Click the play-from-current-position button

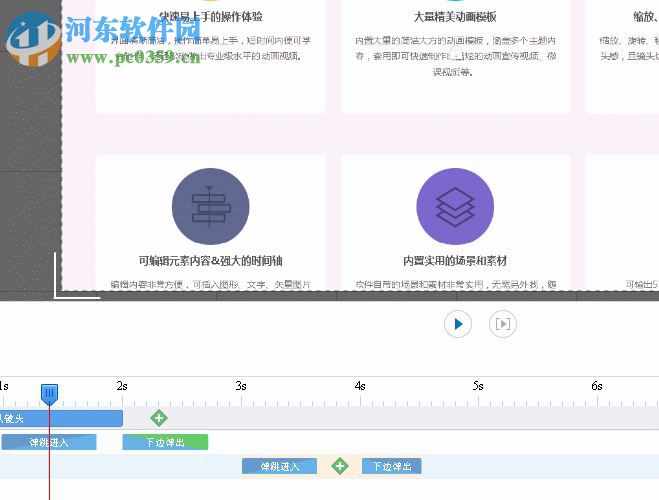[503, 324]
